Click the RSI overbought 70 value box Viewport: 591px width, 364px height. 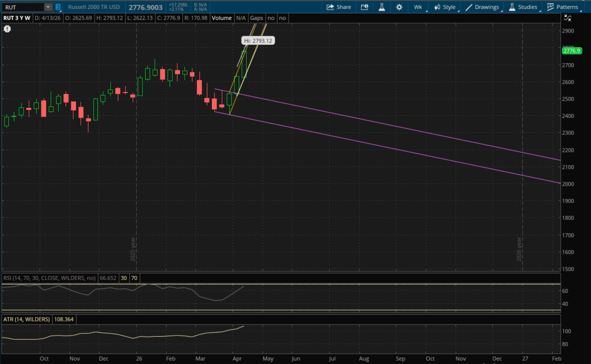[134, 278]
